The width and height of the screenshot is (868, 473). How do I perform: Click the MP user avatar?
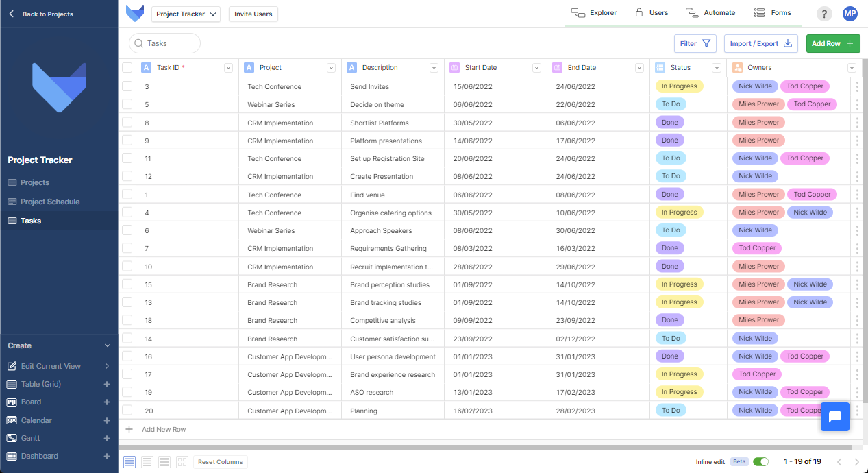tap(850, 14)
